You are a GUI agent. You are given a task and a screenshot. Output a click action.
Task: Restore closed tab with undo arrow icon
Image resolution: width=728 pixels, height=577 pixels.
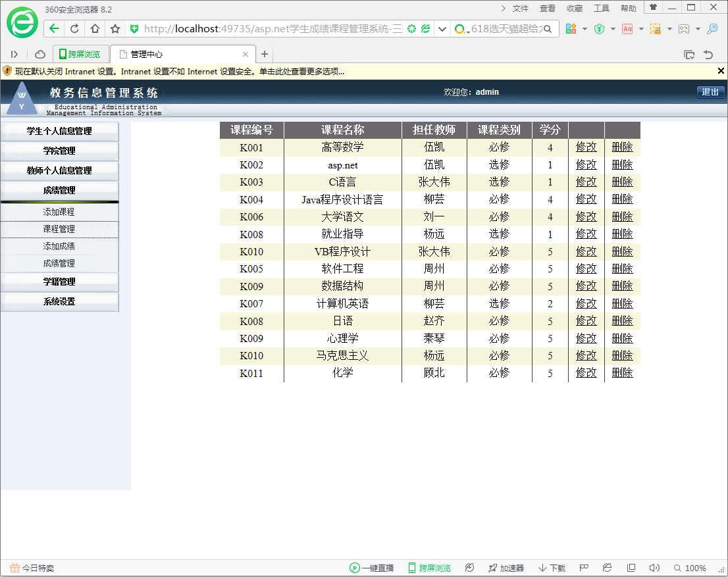tap(708, 55)
